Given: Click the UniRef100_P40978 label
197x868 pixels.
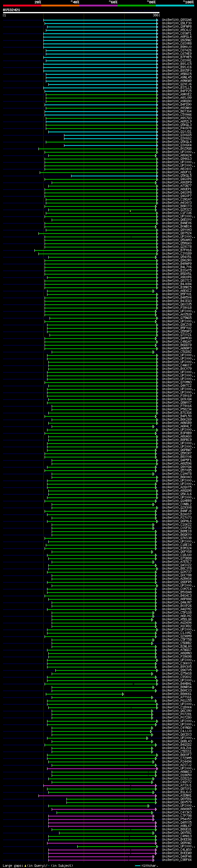Looking at the screenshot, I should [177, 128].
